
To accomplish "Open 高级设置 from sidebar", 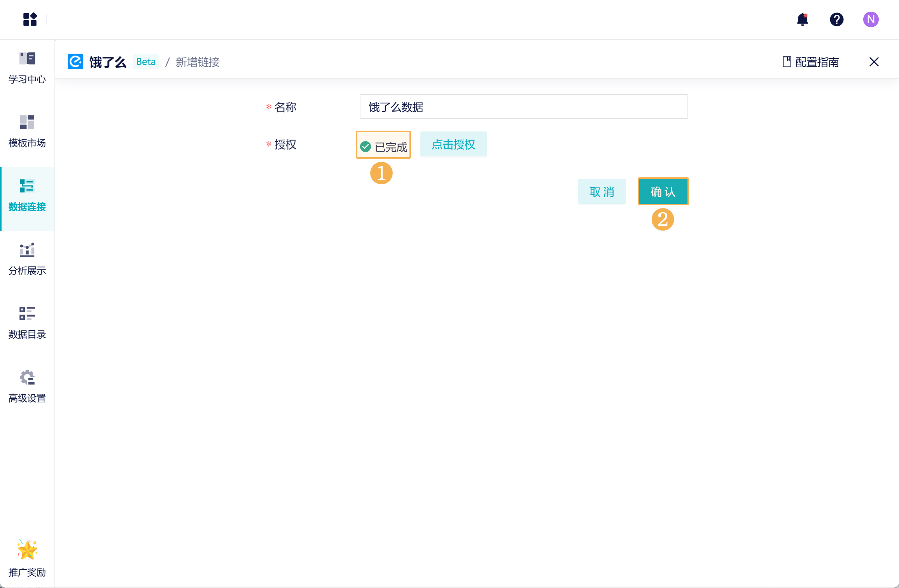I will coord(27,387).
